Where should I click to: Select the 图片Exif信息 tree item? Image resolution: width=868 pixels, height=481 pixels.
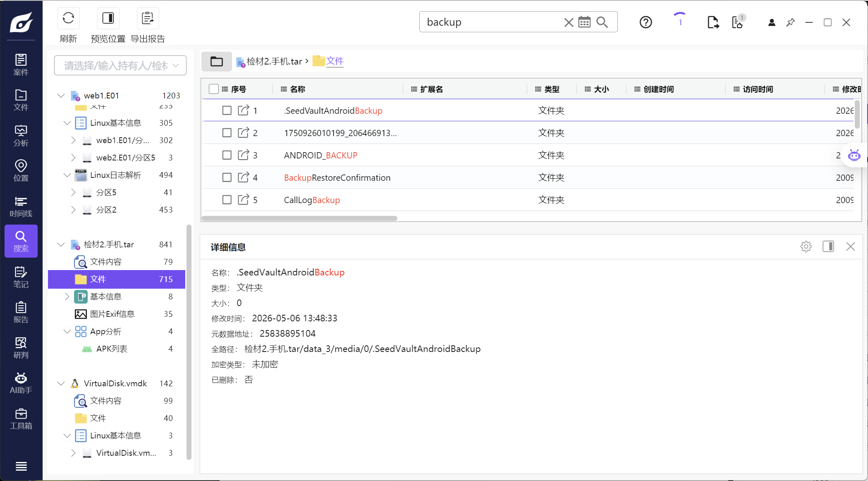pos(117,314)
